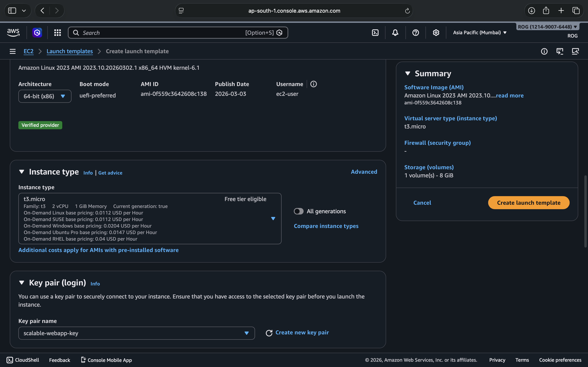588x367 pixels.
Task: Toggle the All generations switch
Action: coord(298,211)
